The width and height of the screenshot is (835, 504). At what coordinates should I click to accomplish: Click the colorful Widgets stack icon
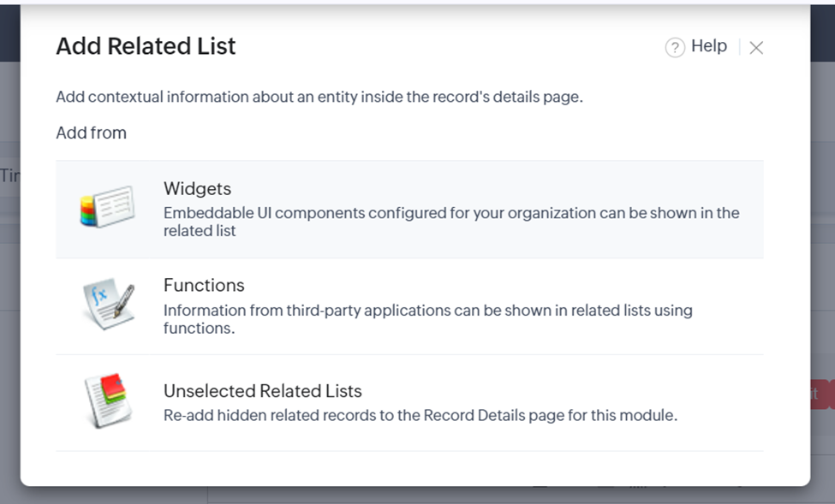pos(107,207)
